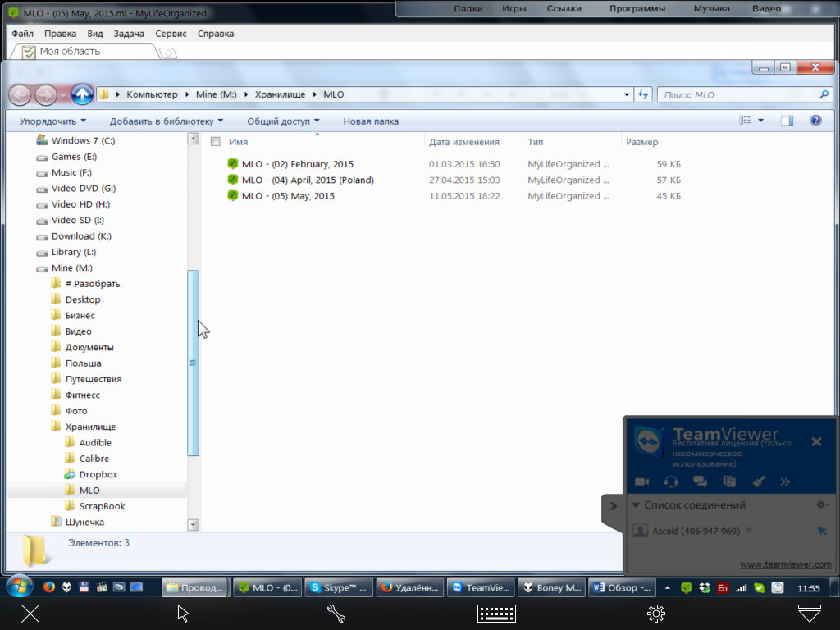Click the navigation pane vertical scrollbar thumb

pos(194,363)
